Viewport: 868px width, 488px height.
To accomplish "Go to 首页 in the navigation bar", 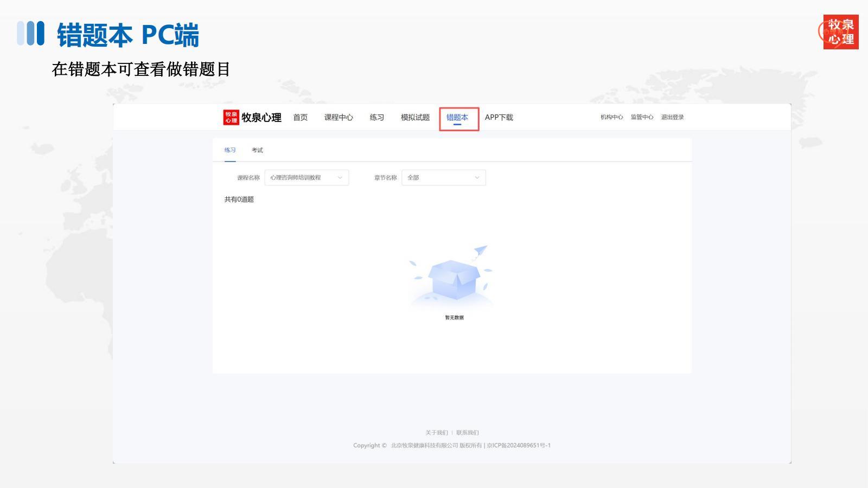I will coord(300,118).
